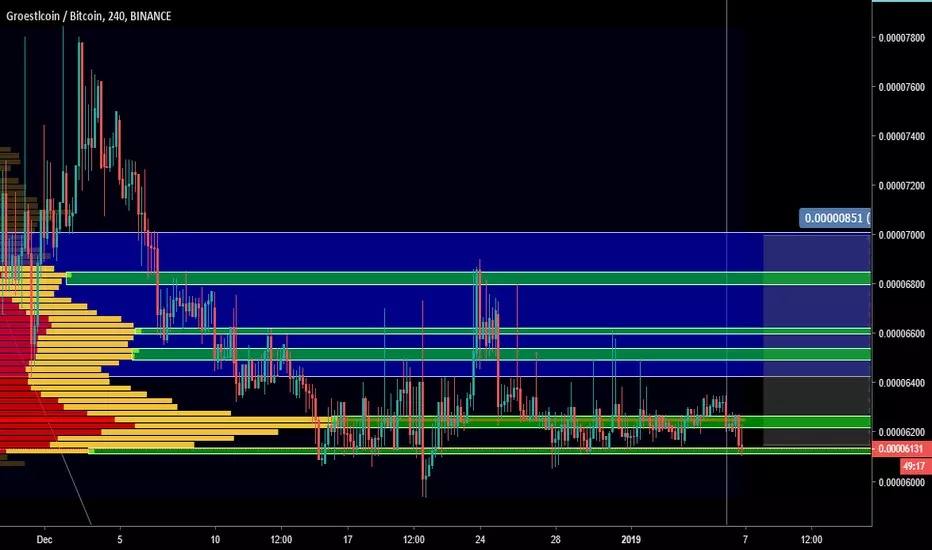932x550 pixels.
Task: Click the 49:17 candle countdown tag
Action: 916,466
